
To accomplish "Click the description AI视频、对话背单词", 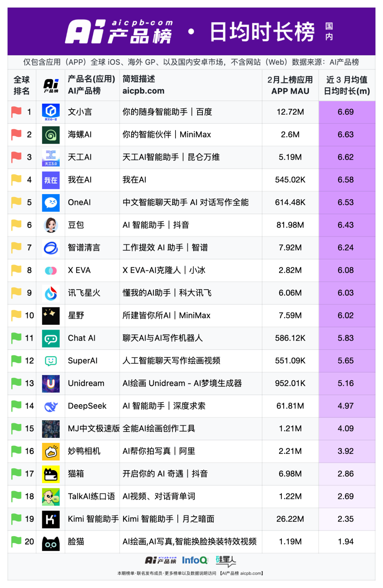I will pos(159,496).
